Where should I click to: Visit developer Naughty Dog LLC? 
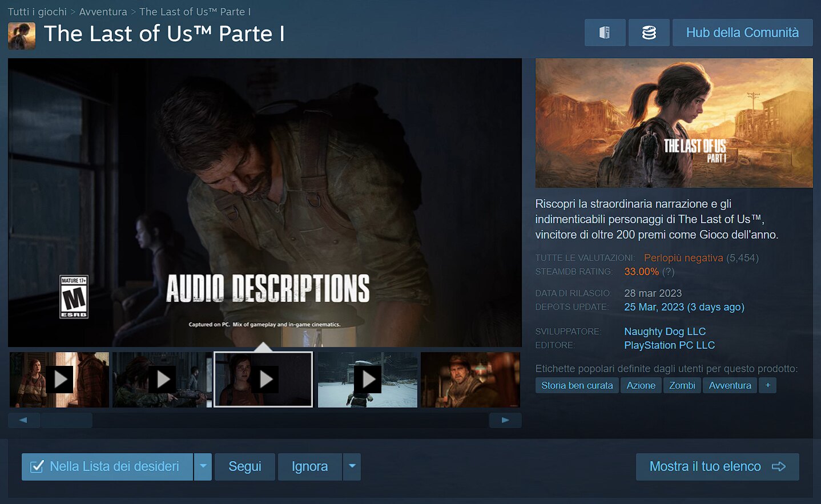665,332
